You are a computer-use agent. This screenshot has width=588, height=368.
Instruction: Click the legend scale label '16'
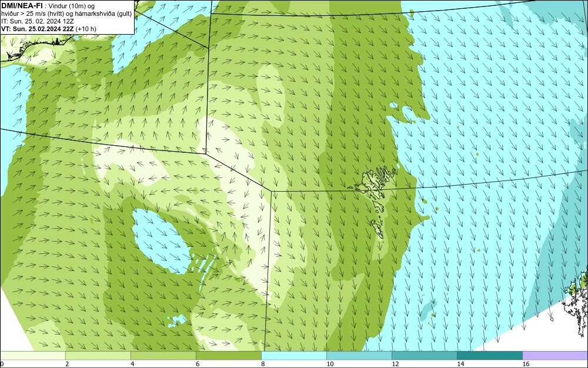tap(526, 364)
